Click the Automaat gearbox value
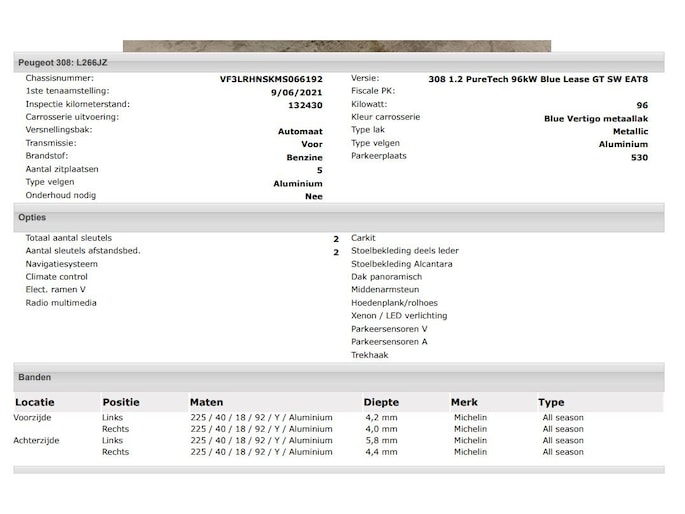 pyautogui.click(x=299, y=131)
